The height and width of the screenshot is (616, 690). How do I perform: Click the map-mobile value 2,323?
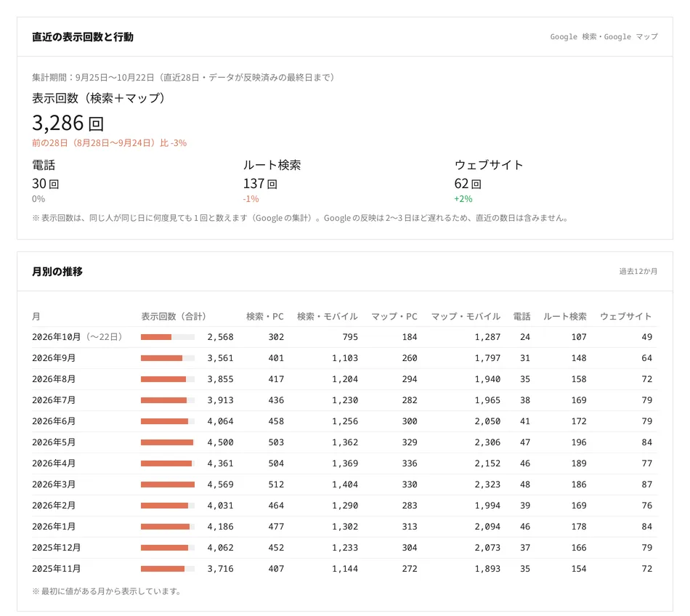(x=487, y=485)
